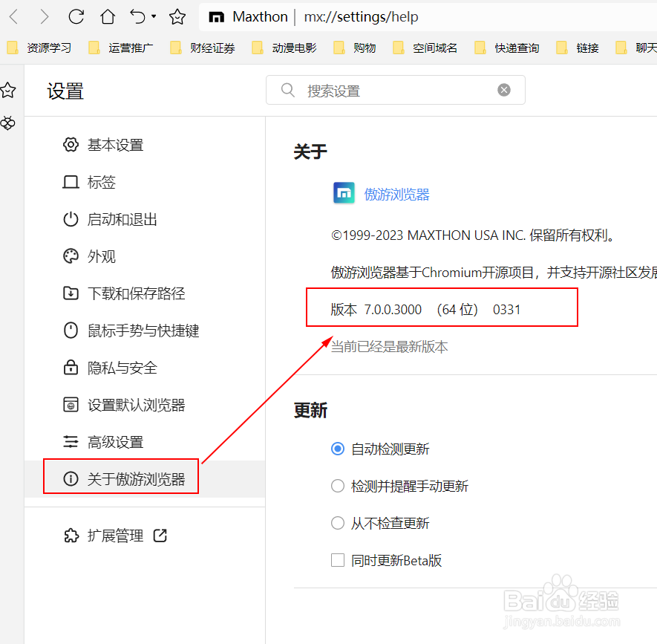
Task: Click the external link icon beside 扩展管理
Action: [x=160, y=536]
